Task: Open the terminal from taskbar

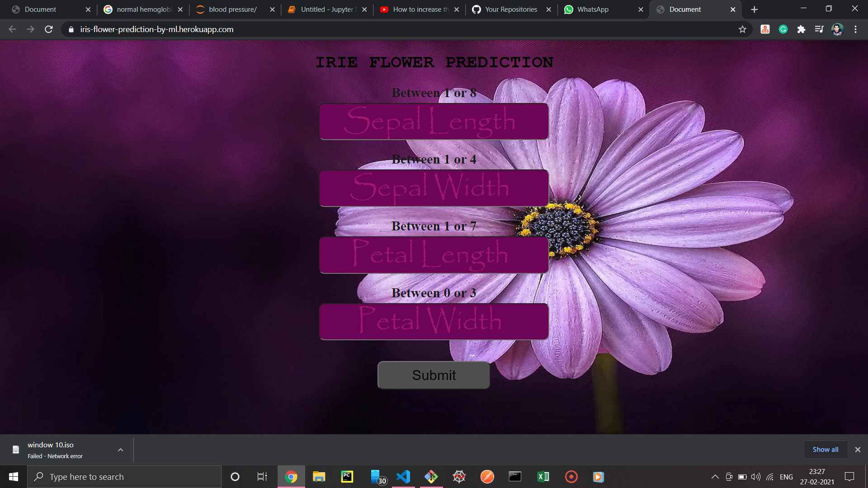Action: (515, 477)
